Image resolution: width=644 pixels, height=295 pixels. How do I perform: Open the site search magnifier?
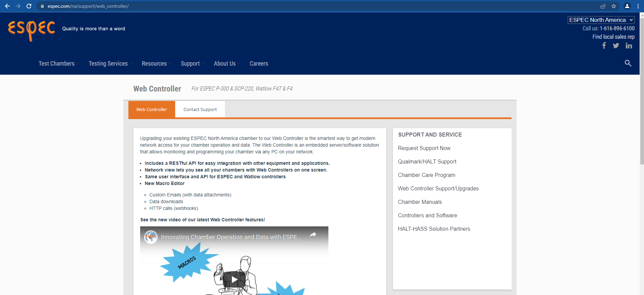click(628, 63)
